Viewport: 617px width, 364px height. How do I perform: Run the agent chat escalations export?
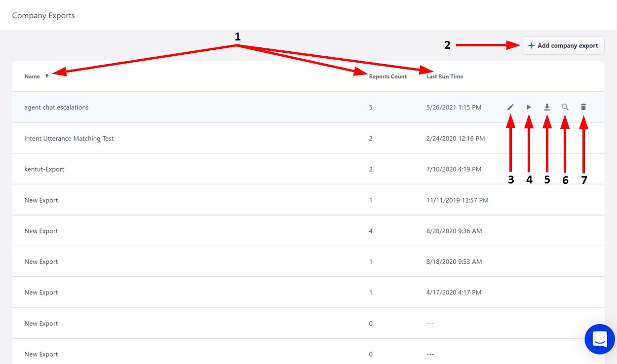[529, 107]
